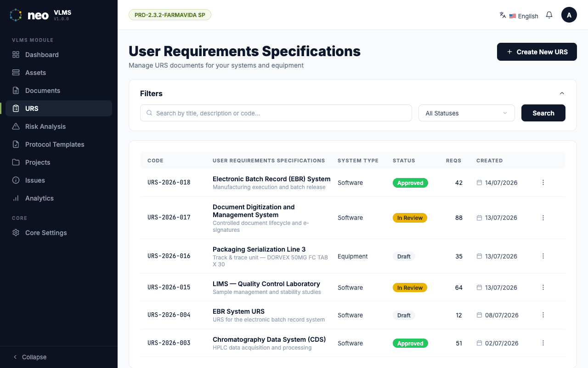Click the PRD-2.3.2-FARMAVIDA SP environment badge
This screenshot has height=368, width=588.
point(170,15)
